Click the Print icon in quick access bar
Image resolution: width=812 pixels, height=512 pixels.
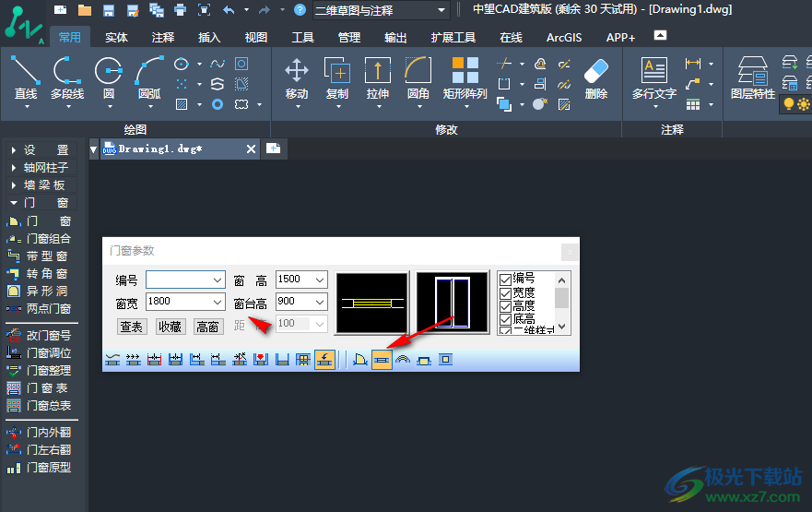181,10
